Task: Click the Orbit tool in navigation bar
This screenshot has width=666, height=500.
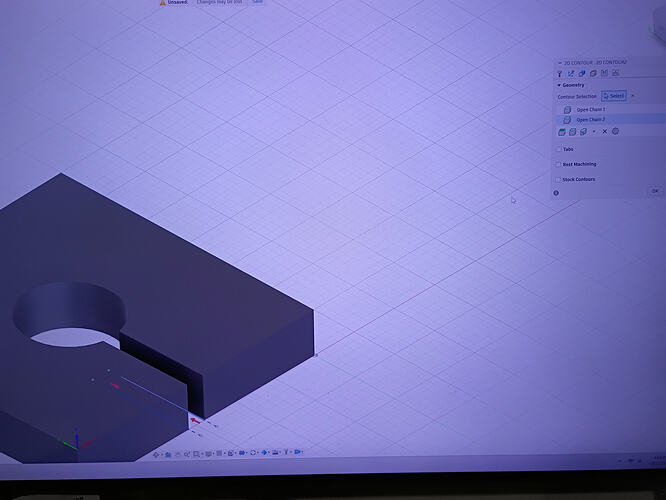Action: (155, 455)
